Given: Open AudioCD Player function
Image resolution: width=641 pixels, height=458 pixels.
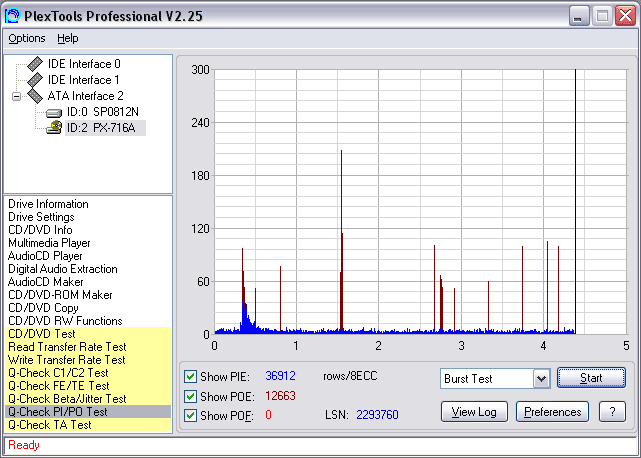Looking at the screenshot, I should (x=45, y=256).
